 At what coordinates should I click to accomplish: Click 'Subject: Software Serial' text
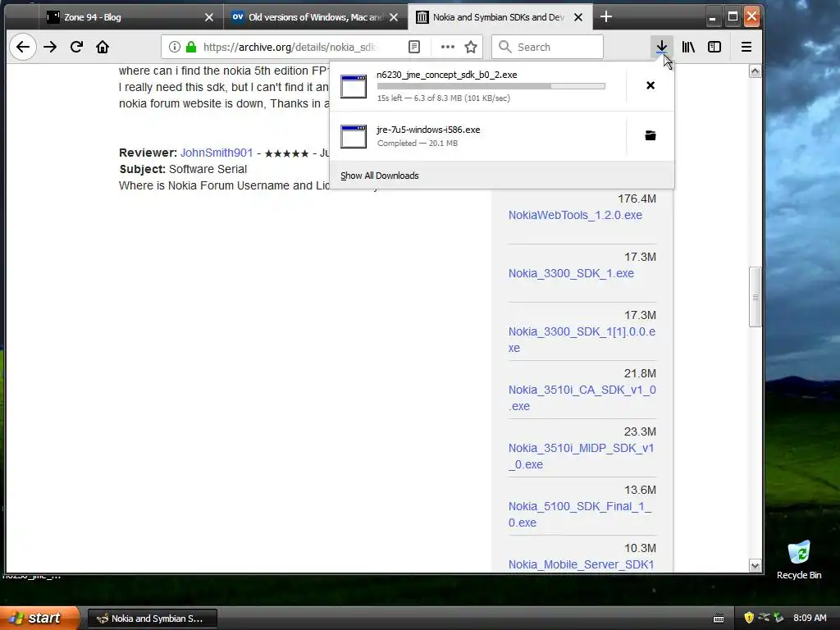(183, 169)
